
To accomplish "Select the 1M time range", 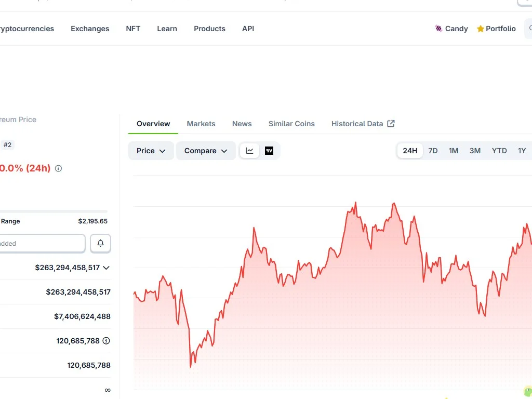I will [x=454, y=151].
